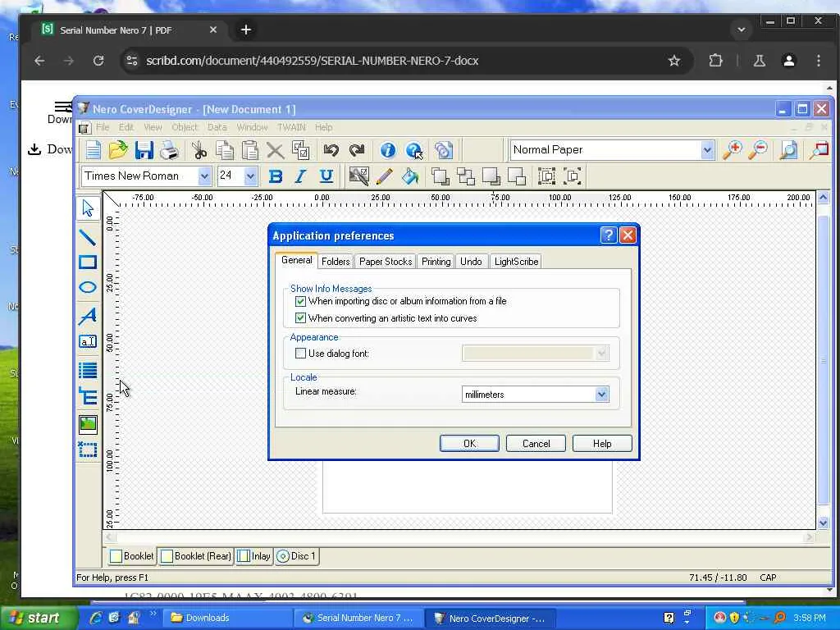Open the Windows start menu
The width and height of the screenshot is (840, 630).
coord(38,618)
